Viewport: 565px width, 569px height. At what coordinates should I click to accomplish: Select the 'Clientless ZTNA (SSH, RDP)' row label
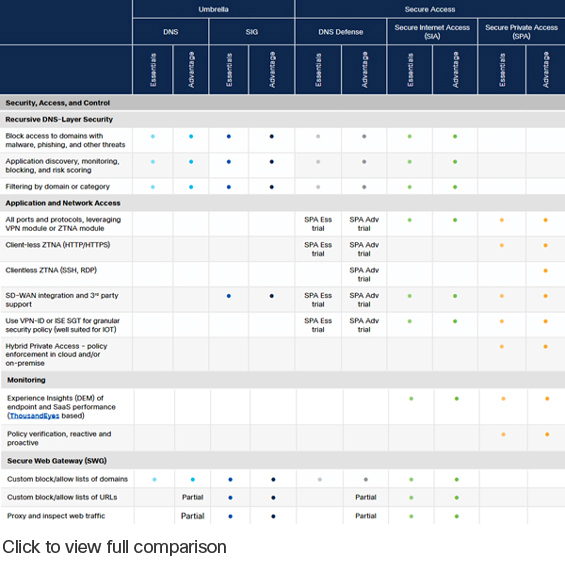[51, 270]
